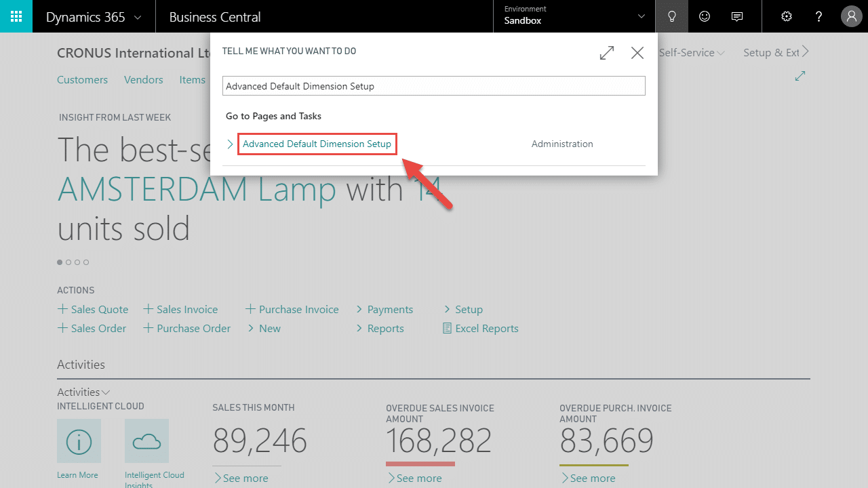This screenshot has height=488, width=868.
Task: Select the second insight carousel dot
Action: [x=68, y=262]
